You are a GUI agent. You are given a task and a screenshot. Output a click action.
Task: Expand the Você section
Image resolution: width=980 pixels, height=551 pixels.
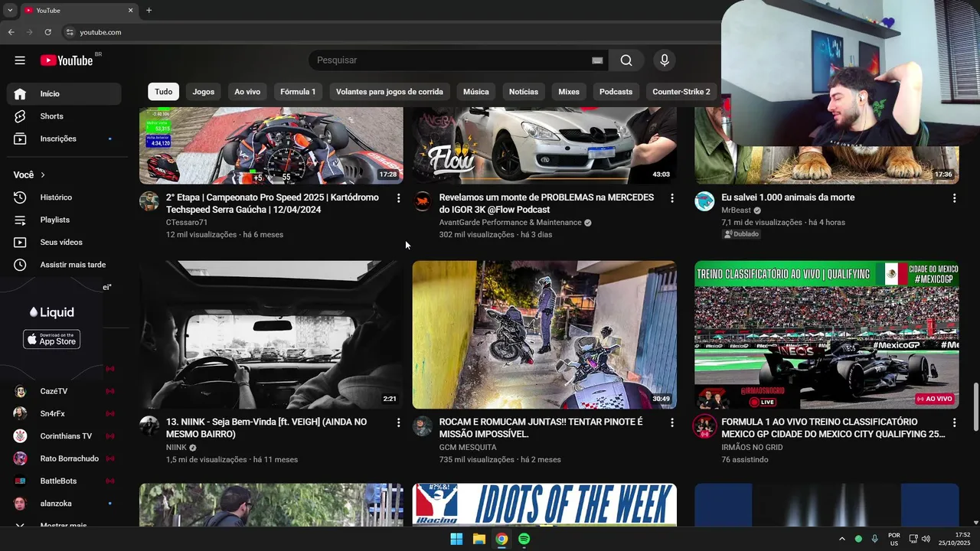pyautogui.click(x=29, y=174)
